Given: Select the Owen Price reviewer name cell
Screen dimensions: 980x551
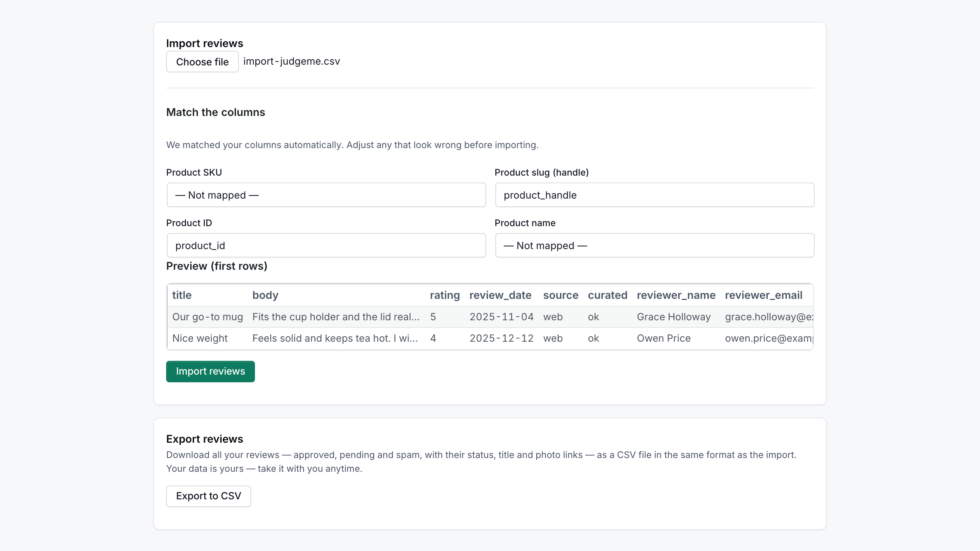Looking at the screenshot, I should click(676, 338).
